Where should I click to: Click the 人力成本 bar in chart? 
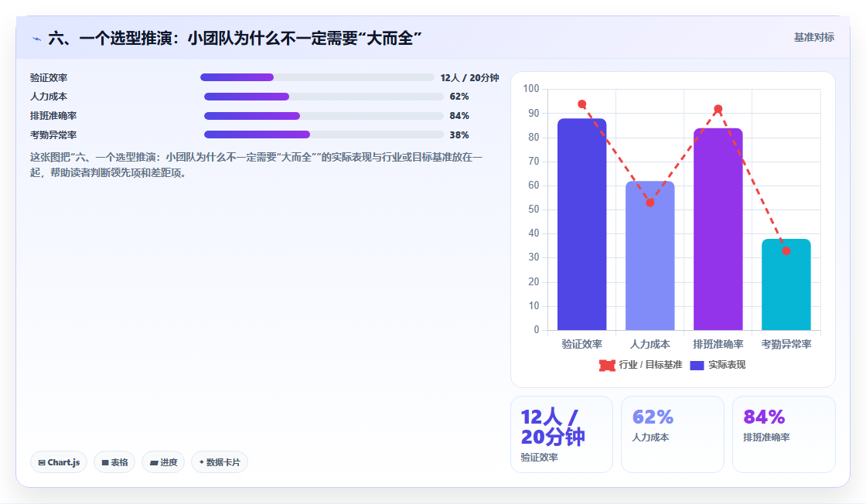click(x=650, y=256)
